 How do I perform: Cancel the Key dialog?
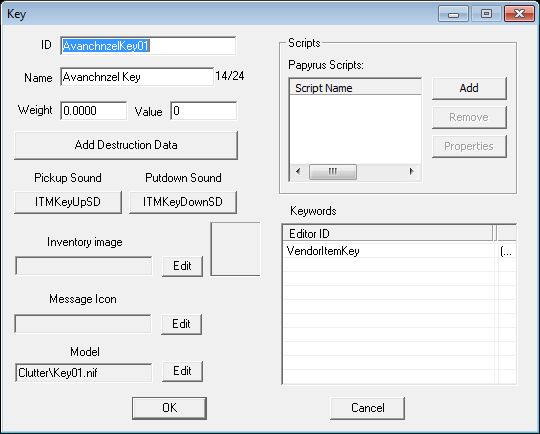367,408
